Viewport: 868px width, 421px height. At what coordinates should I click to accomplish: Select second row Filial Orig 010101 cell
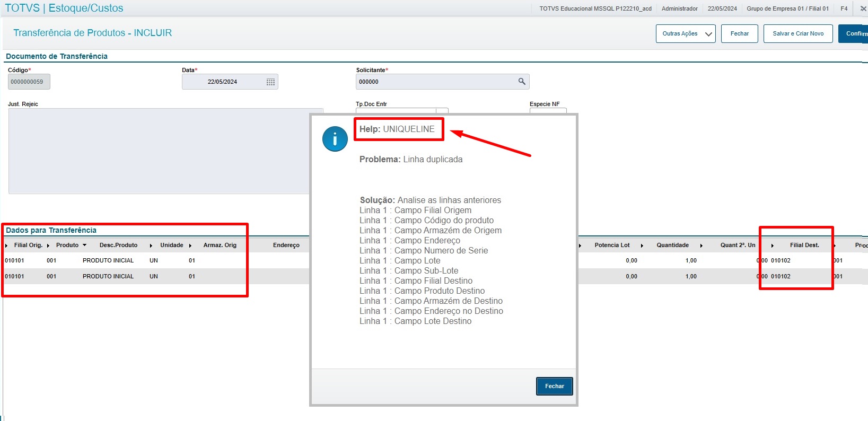pos(14,276)
